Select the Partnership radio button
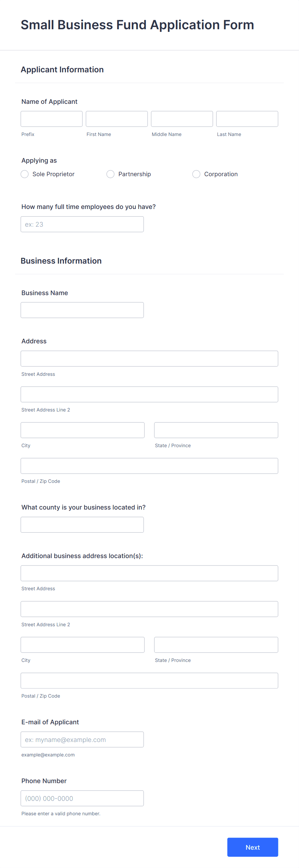Viewport: 299px width, 868px height. click(x=111, y=174)
